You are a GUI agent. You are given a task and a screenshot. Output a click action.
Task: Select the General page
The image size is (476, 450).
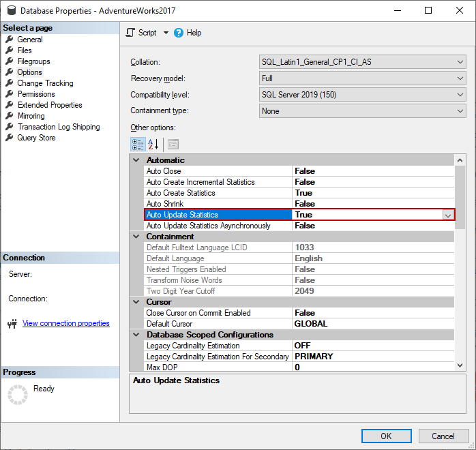tap(29, 40)
